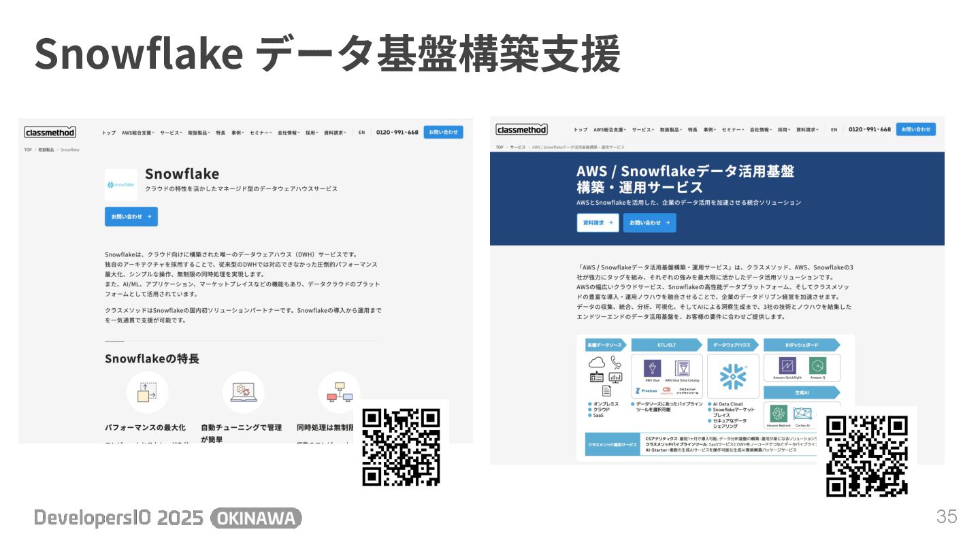980x551 pixels.
Task: Click 取扱製品 breadcrumb on the Snowflake product page
Action: 46,150
